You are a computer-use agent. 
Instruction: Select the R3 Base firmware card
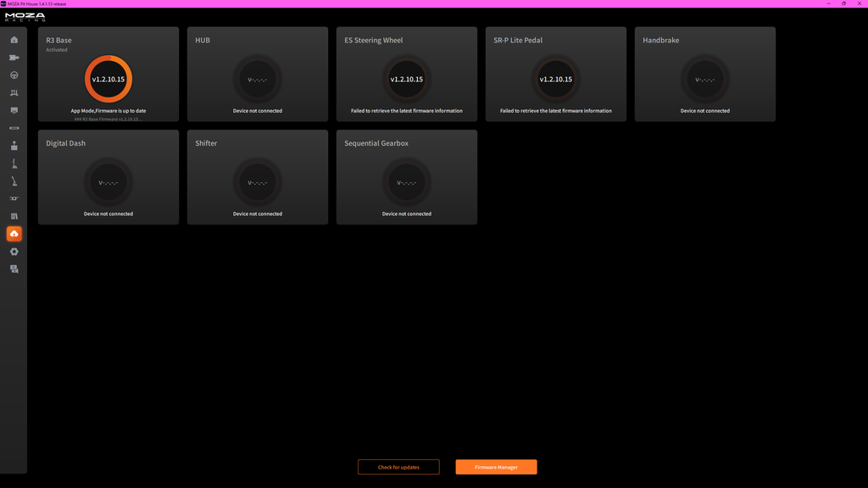pos(108,75)
